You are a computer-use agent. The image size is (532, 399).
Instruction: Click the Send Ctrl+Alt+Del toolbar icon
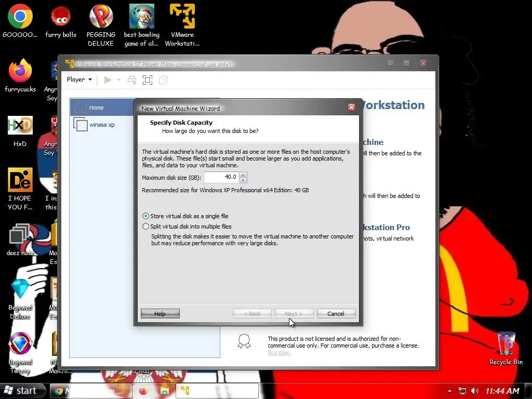tap(131, 80)
